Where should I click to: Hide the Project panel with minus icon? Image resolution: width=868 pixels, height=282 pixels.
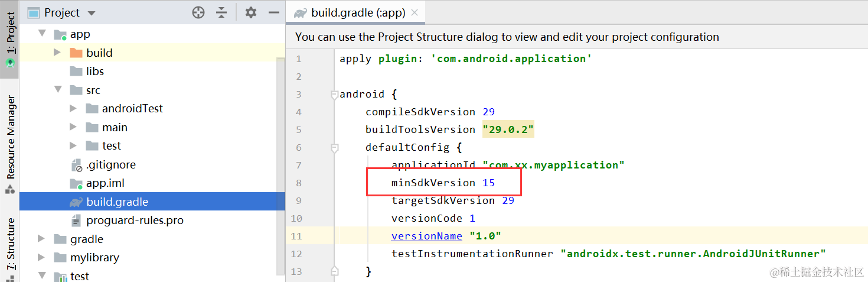273,12
